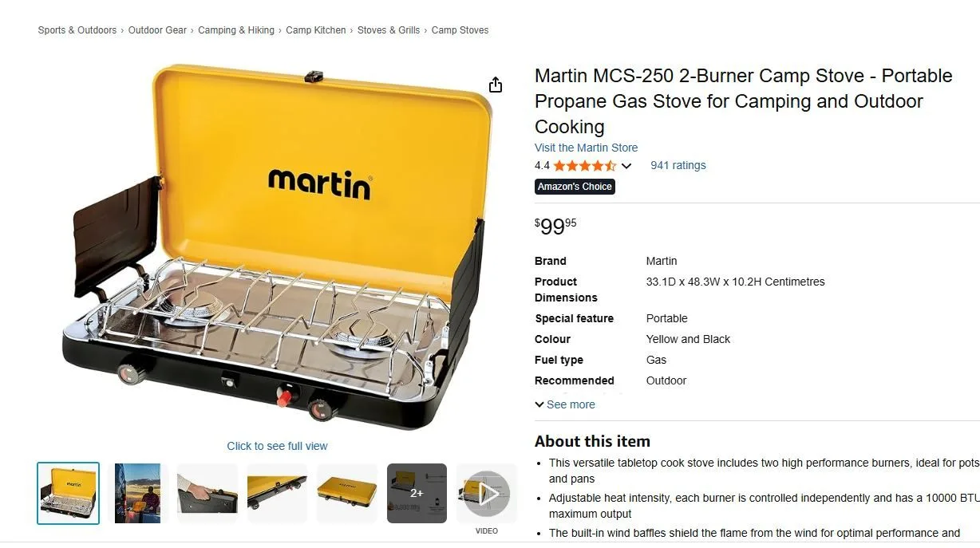Play the product video thumbnail
This screenshot has height=548, width=980.
[x=486, y=493]
